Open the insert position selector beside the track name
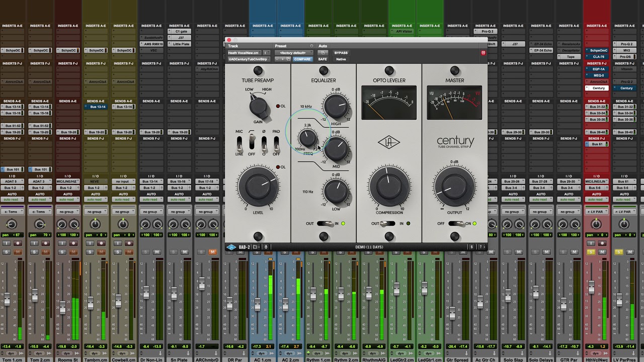Viewport: 644px width, 362px height. tap(266, 53)
